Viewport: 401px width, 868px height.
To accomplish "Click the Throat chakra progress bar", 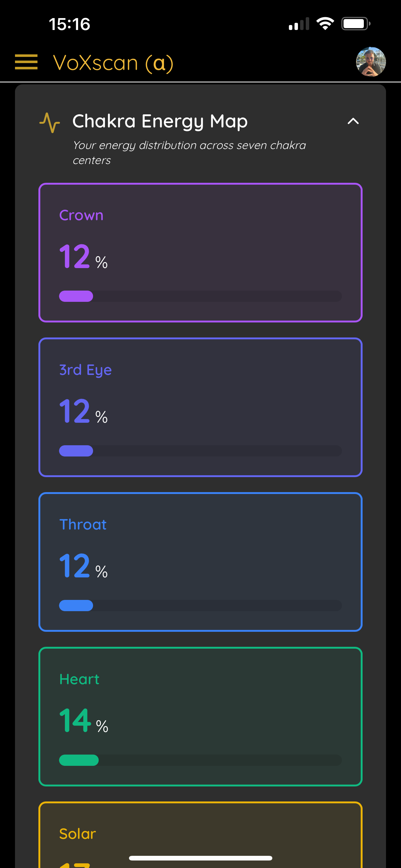I will coord(200,606).
